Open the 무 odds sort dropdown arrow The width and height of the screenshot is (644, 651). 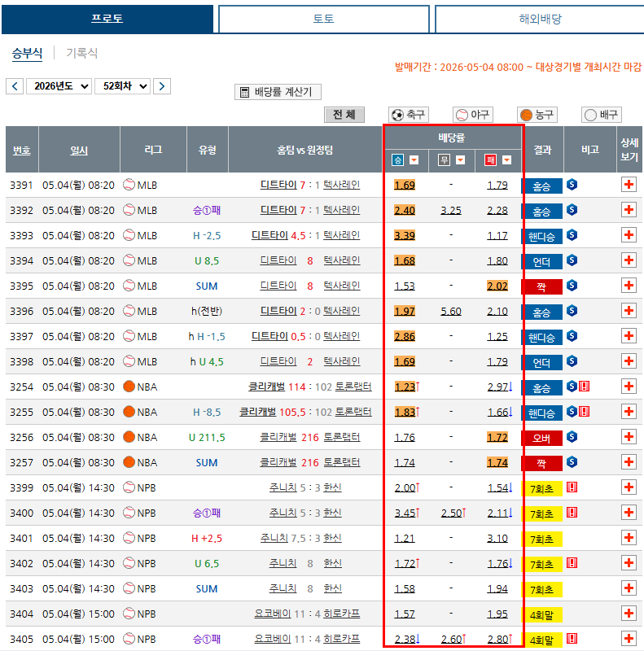pyautogui.click(x=460, y=160)
